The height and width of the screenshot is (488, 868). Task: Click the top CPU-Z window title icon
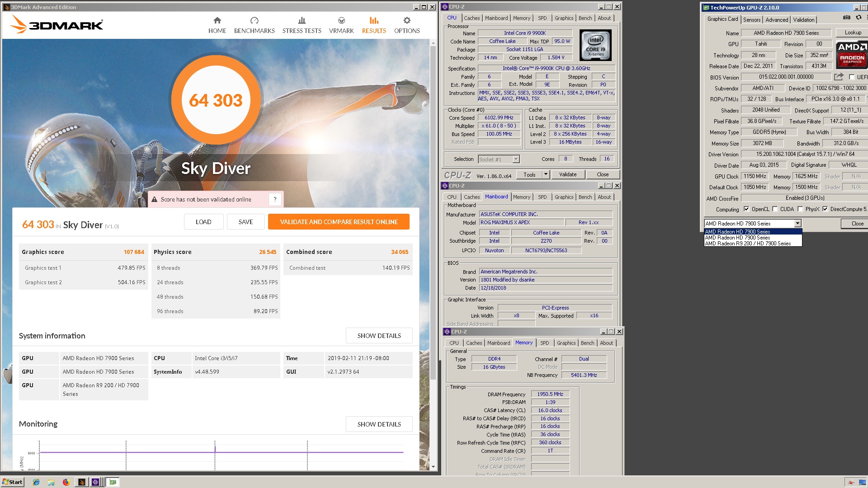pyautogui.click(x=445, y=7)
